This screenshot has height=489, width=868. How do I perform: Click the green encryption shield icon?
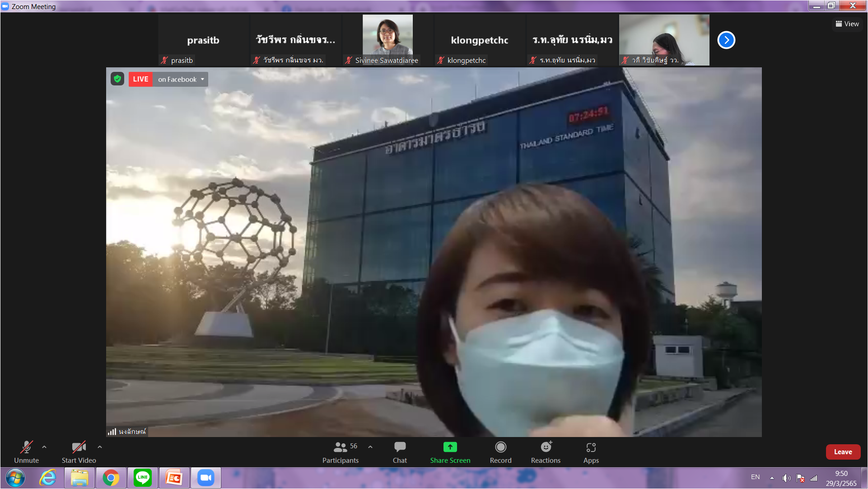[x=117, y=79]
